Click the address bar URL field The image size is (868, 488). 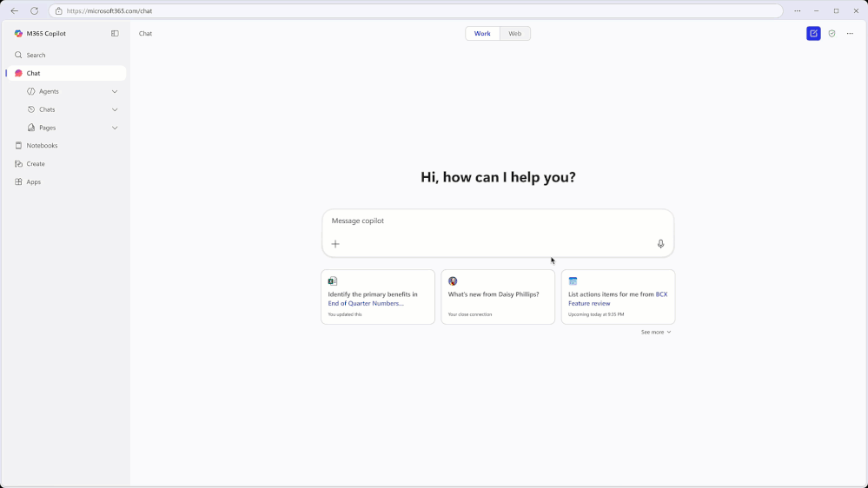click(415, 10)
